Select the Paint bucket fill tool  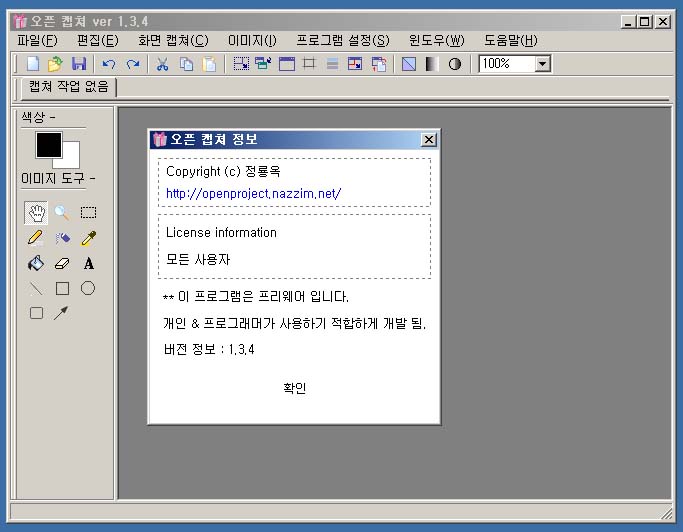click(x=36, y=263)
